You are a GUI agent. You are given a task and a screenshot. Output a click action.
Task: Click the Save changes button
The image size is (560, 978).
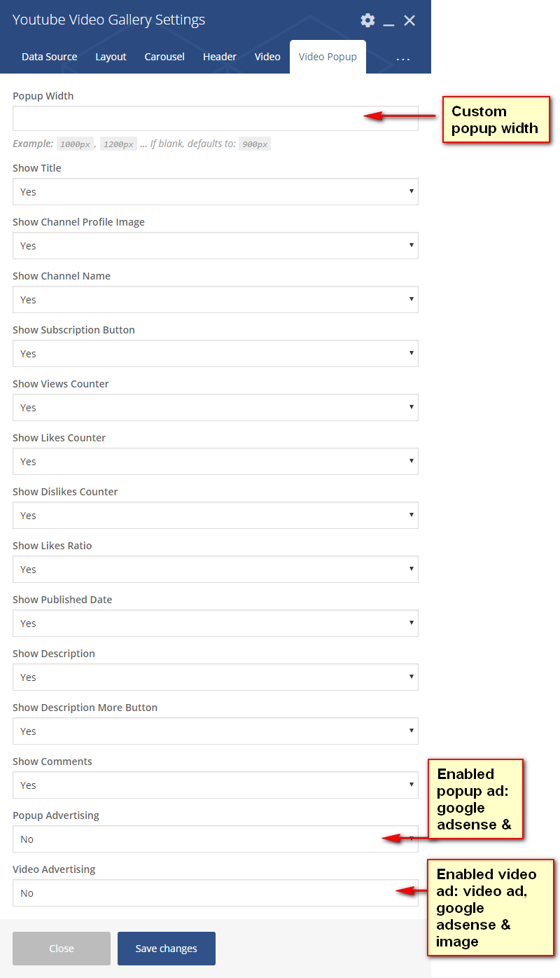[167, 949]
